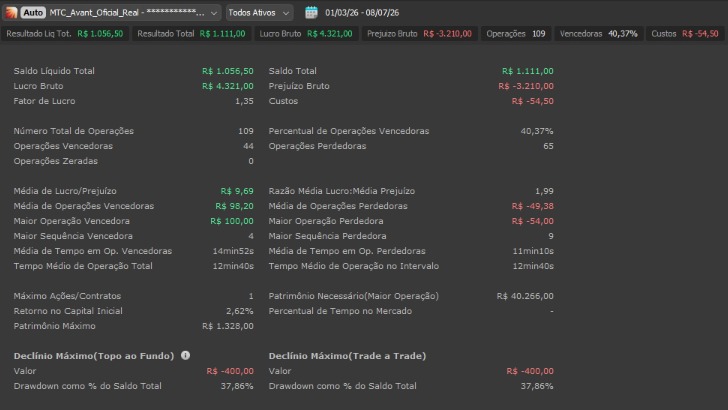Click the Tempo Médio de Operação no Intervalo label
The image size is (728, 410).
(x=353, y=266)
